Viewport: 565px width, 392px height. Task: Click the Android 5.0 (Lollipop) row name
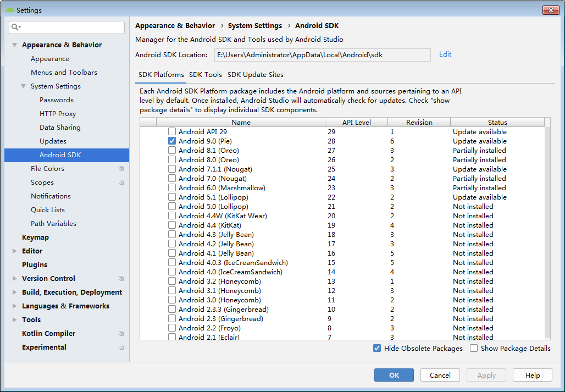pyautogui.click(x=213, y=207)
